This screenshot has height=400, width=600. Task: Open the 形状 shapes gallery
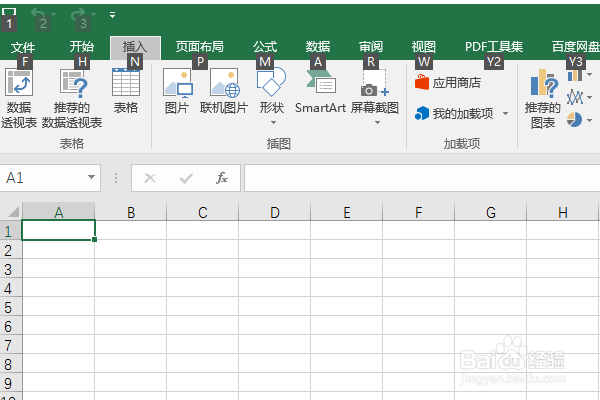[x=272, y=90]
